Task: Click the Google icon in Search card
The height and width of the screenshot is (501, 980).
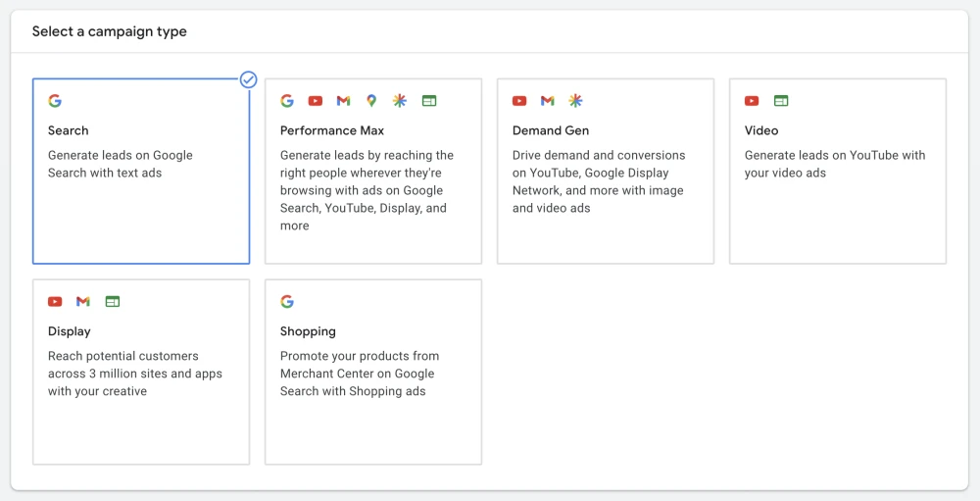Action: pyautogui.click(x=55, y=101)
